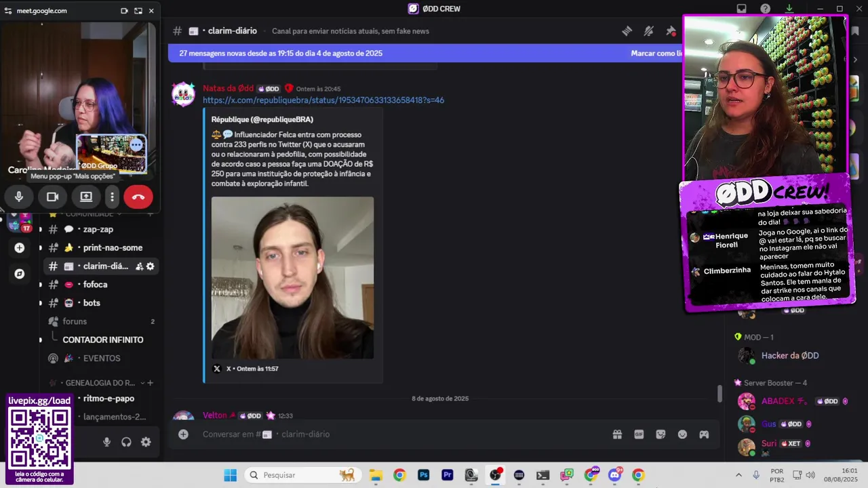Click Meet picture-in-picture camera icon in header

[x=124, y=11]
